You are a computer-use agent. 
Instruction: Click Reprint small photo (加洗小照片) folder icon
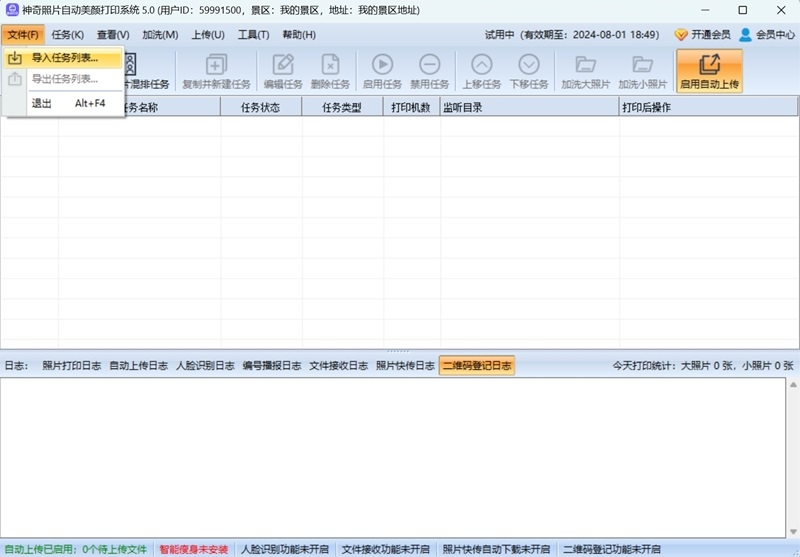(x=643, y=64)
